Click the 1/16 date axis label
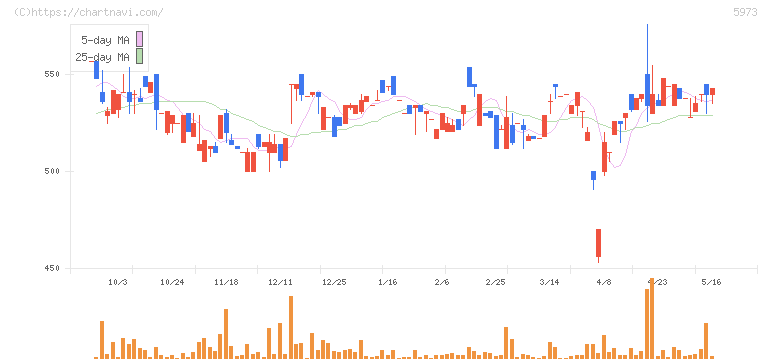 pos(387,282)
